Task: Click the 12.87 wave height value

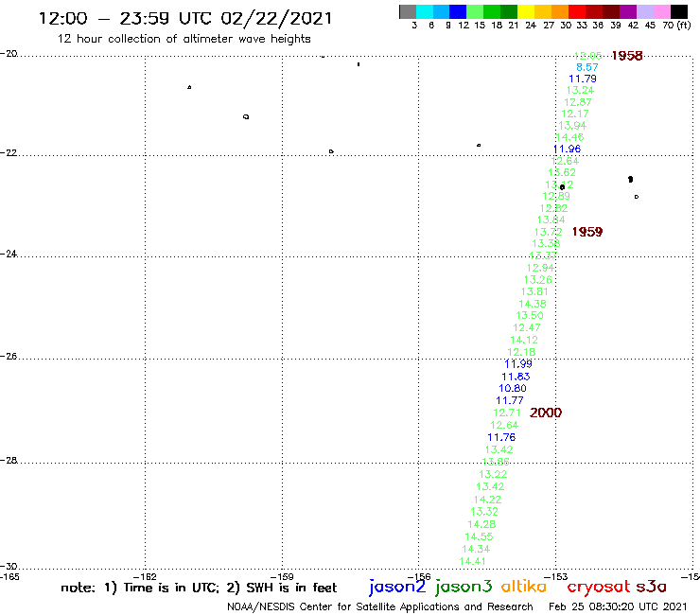Action: 578,102
